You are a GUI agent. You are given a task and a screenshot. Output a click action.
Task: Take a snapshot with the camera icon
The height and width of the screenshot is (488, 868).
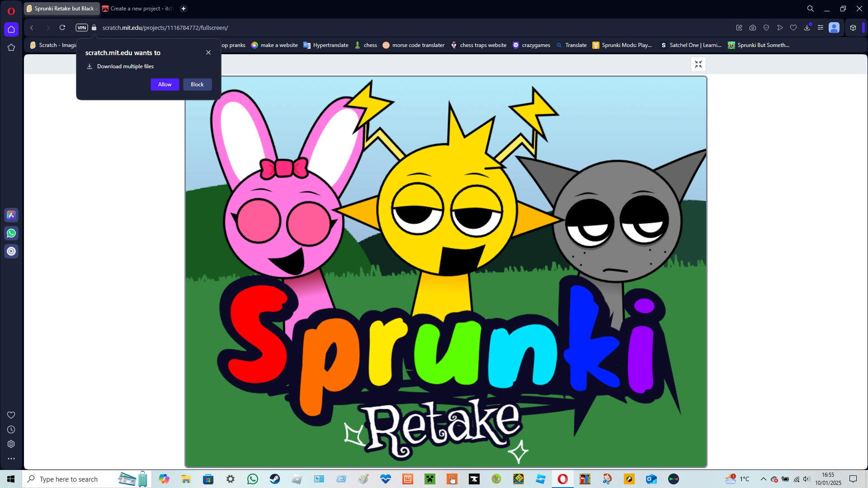[753, 28]
